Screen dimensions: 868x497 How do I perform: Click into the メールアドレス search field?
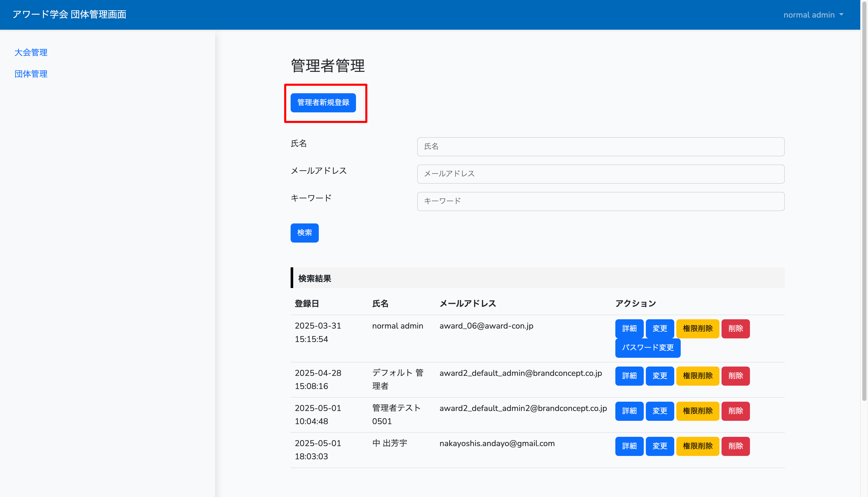coord(600,174)
